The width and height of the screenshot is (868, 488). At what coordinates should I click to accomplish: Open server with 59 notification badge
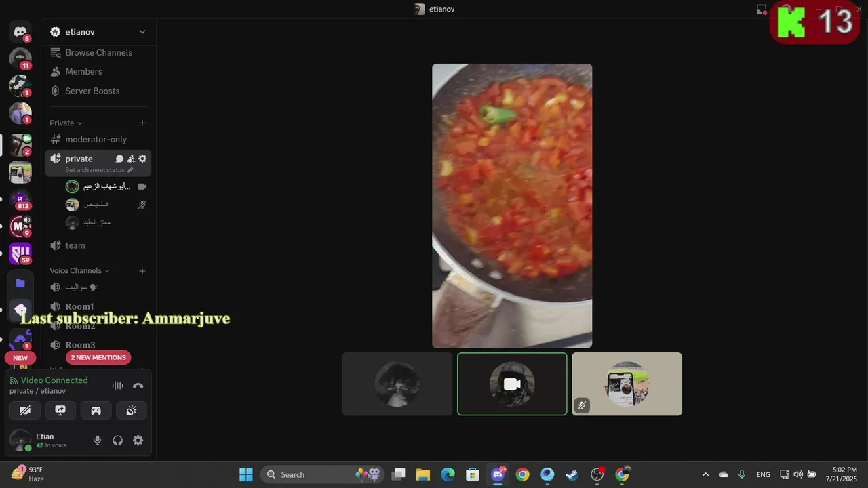[x=20, y=253]
